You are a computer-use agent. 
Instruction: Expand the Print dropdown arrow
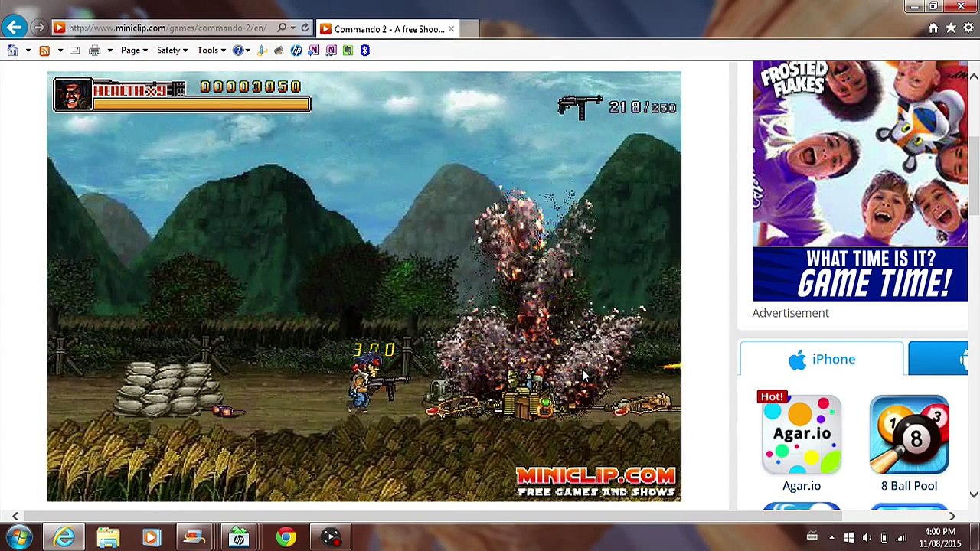pos(109,51)
